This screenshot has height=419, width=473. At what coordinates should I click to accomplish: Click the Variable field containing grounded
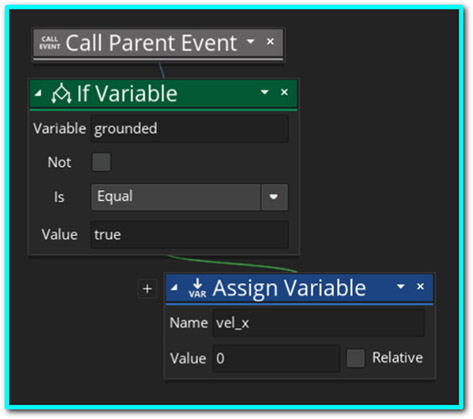click(x=190, y=129)
